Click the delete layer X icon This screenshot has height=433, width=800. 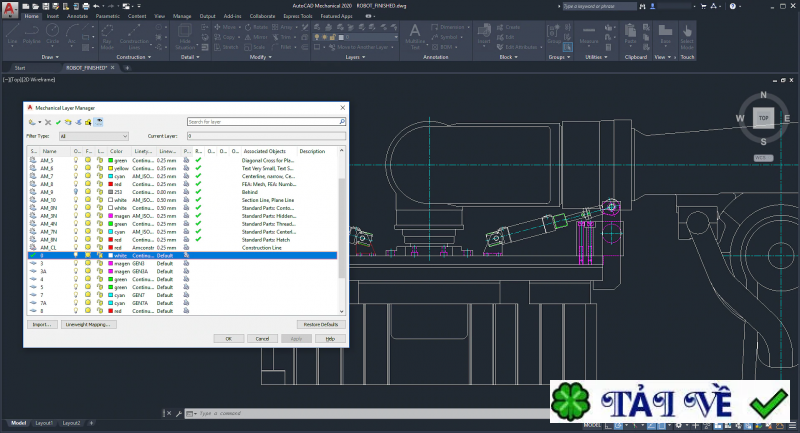47,122
